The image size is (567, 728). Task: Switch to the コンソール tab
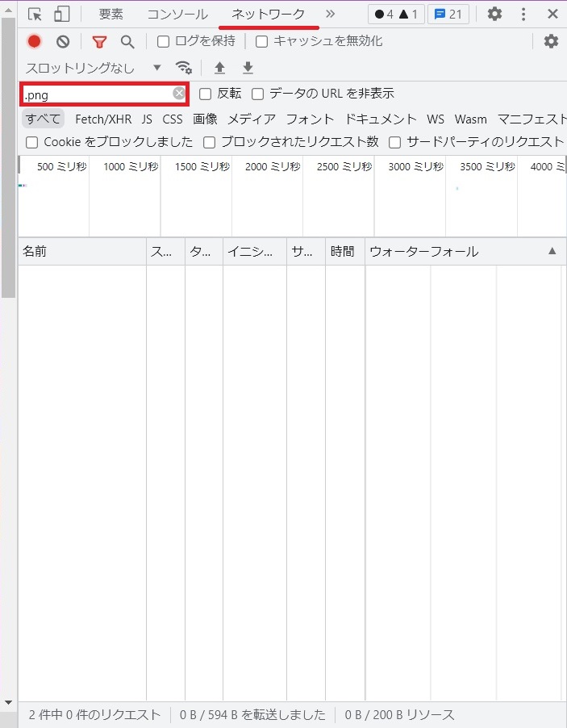pos(177,15)
